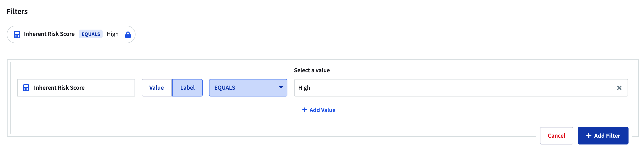Select the Inherent Risk Score filter chip
The width and height of the screenshot is (644, 160).
pyautogui.click(x=71, y=35)
